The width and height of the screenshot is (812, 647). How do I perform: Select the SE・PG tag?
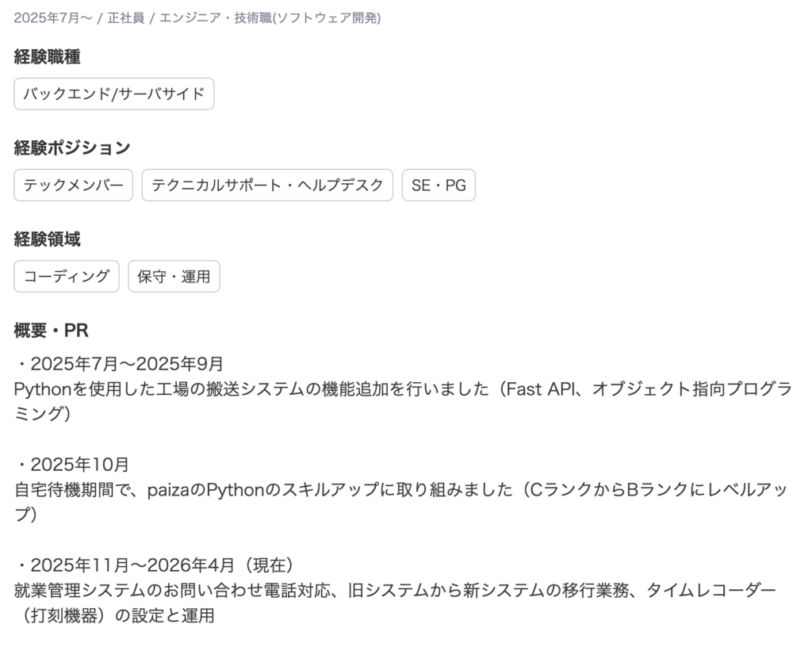[439, 186]
